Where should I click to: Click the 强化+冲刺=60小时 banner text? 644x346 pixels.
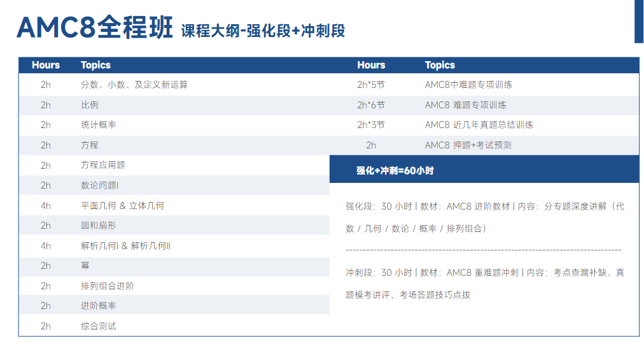(x=395, y=170)
